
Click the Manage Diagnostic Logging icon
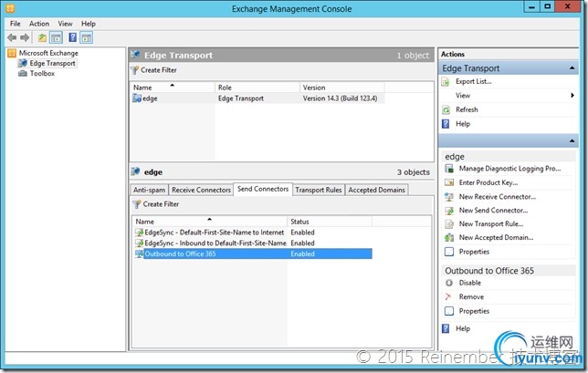(x=449, y=169)
